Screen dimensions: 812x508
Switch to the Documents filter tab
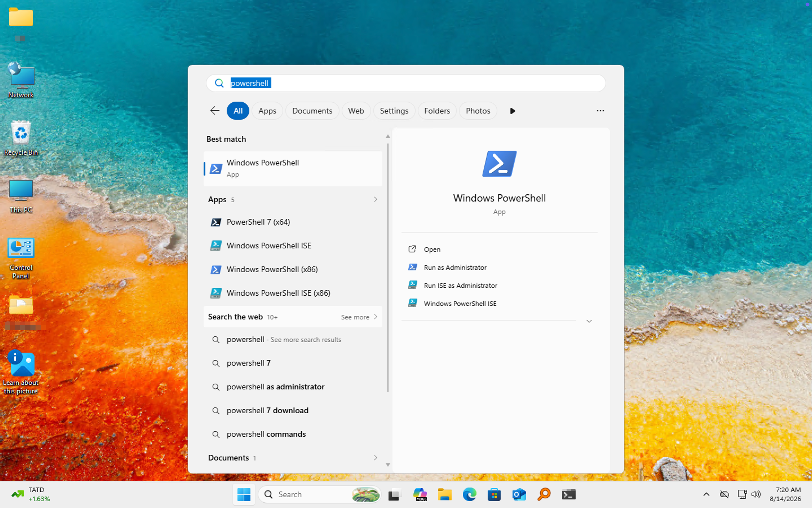click(312, 111)
